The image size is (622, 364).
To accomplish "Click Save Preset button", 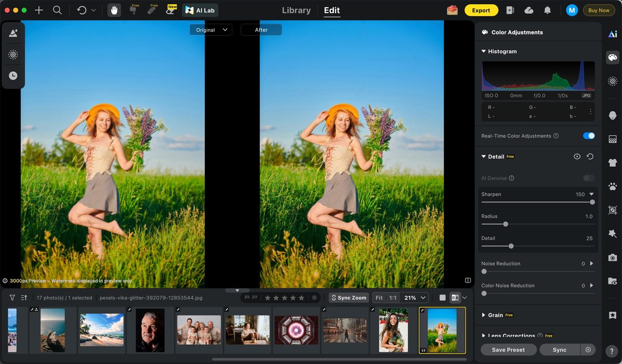I will [508, 350].
